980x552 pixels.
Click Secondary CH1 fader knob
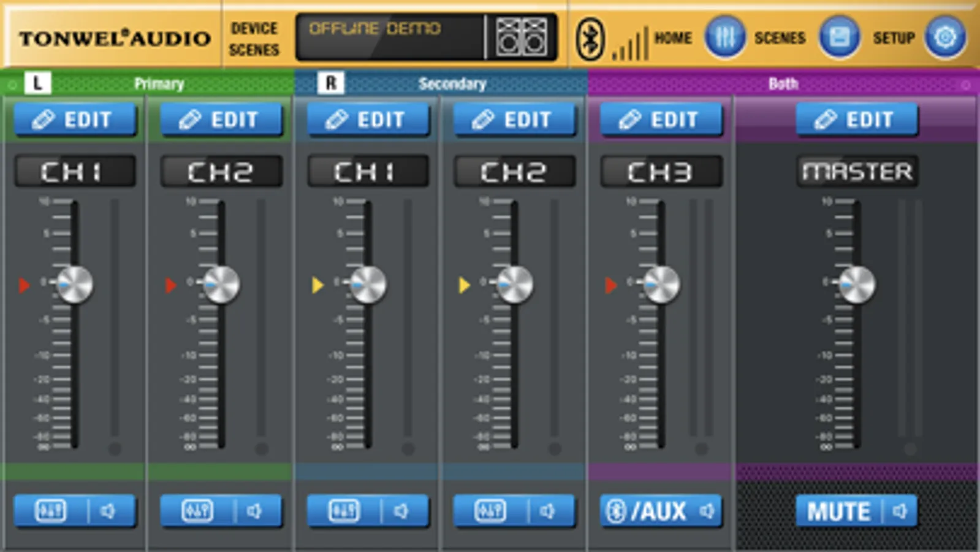[x=368, y=285]
